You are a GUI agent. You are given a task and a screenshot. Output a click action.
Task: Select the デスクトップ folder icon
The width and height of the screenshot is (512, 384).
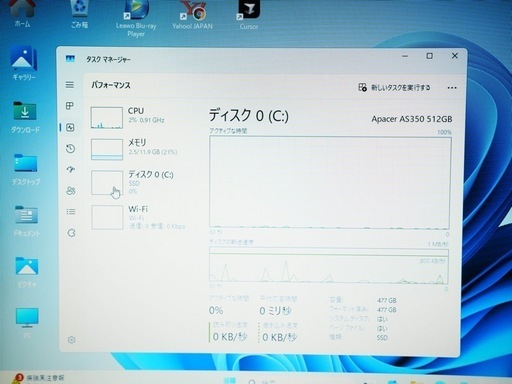pyautogui.click(x=26, y=169)
